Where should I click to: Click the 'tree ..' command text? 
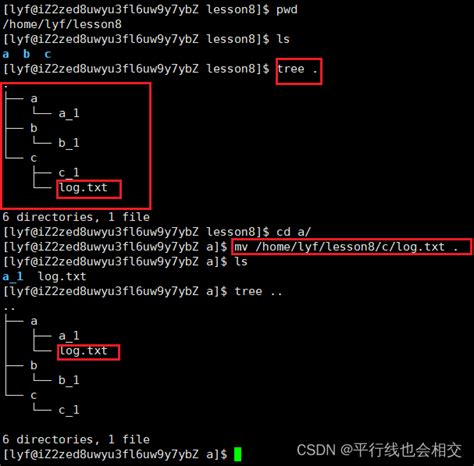click(258, 291)
